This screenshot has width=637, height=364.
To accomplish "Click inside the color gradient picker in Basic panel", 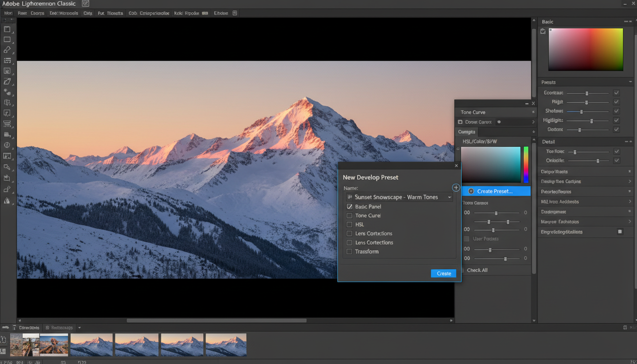I will pyautogui.click(x=585, y=49).
